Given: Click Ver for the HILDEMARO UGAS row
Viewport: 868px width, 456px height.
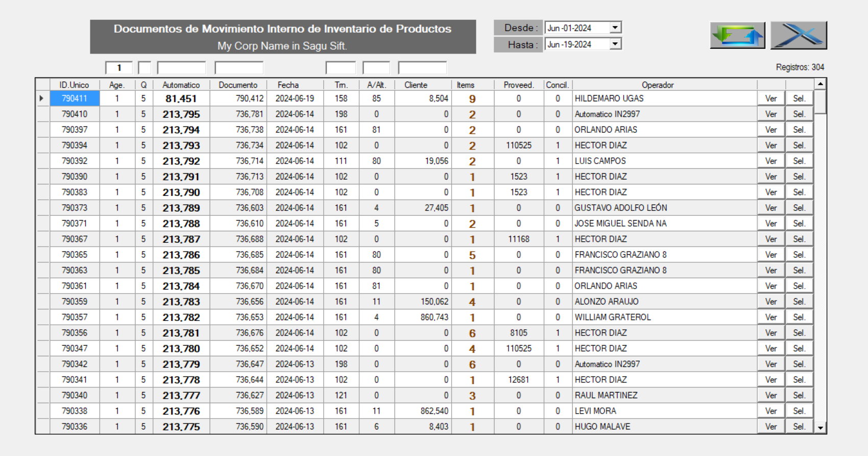Looking at the screenshot, I should click(x=770, y=98).
